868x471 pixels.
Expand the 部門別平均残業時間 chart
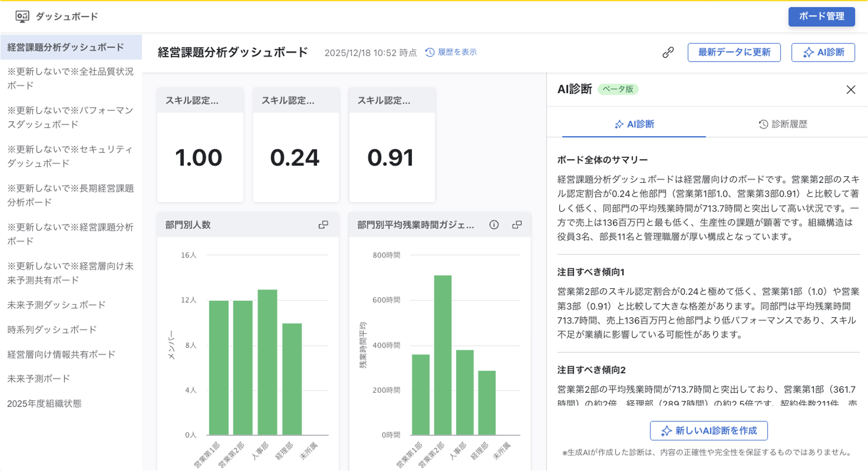click(517, 225)
